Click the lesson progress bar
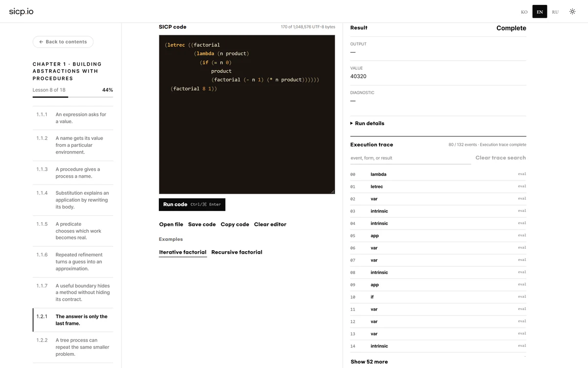The image size is (588, 368). (73, 97)
